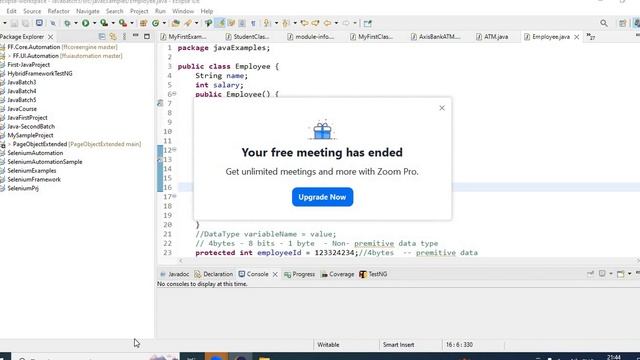Open the Coverage view tab
This screenshot has width=640, height=360.
(x=337, y=274)
